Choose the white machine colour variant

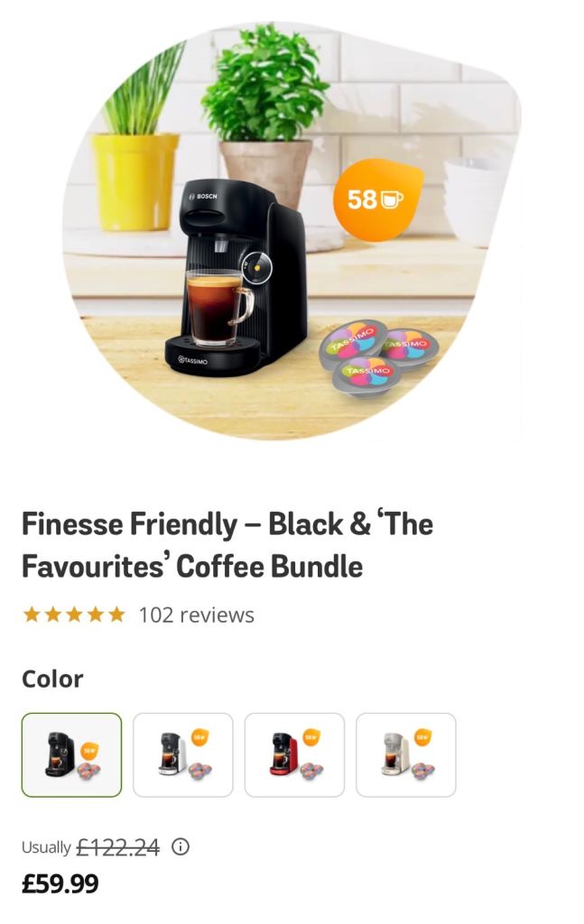[x=182, y=755]
